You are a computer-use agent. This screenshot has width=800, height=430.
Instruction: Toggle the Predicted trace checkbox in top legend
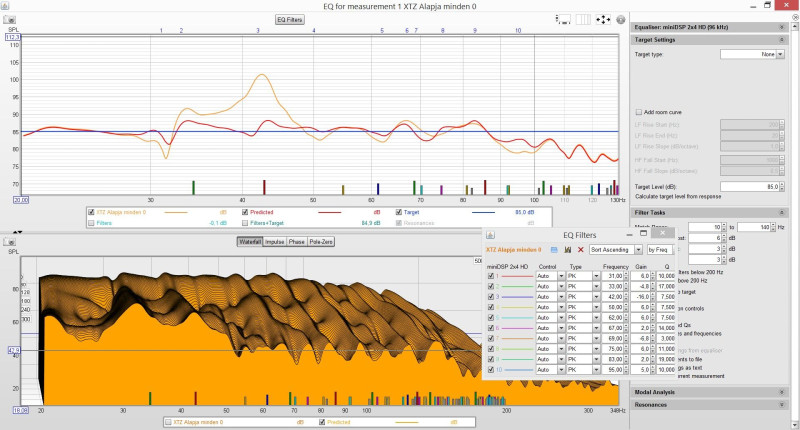245,212
